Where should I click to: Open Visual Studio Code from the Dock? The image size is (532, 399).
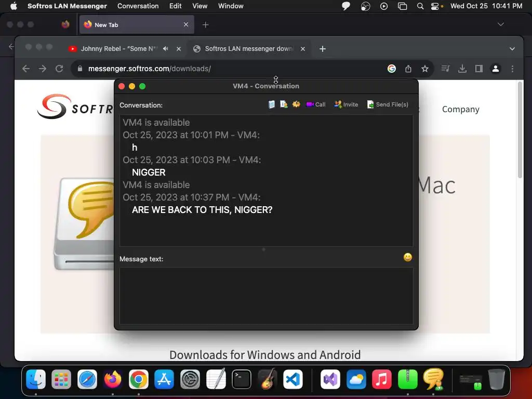point(293,379)
